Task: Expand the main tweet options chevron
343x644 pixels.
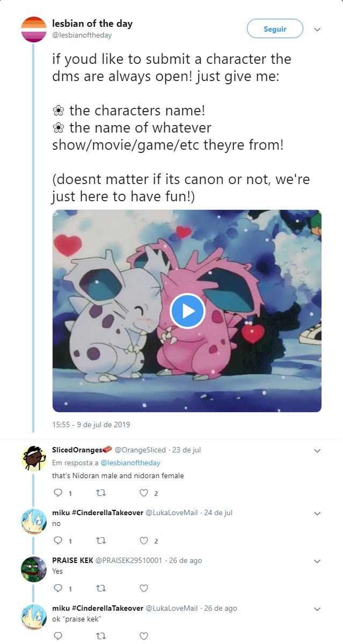Action: coord(317,29)
